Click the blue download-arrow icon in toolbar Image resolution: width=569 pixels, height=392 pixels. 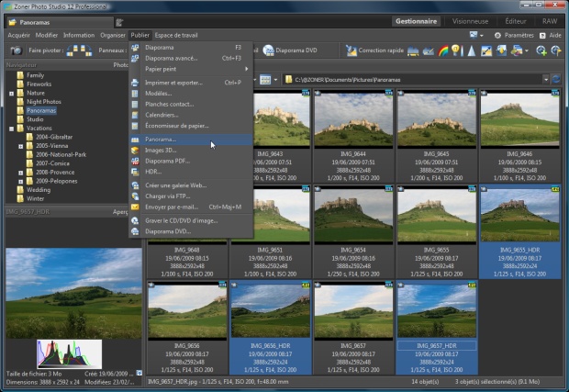coord(501,50)
